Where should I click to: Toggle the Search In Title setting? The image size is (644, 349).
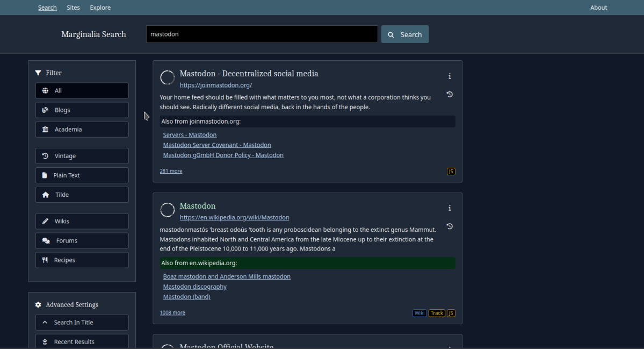pyautogui.click(x=82, y=322)
